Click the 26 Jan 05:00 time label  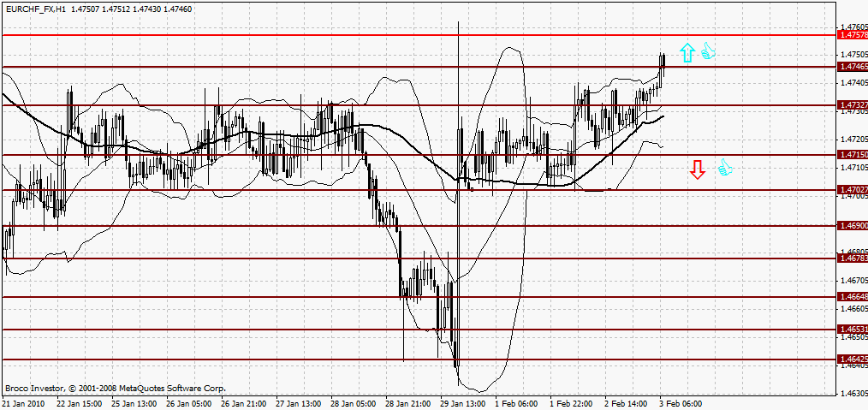(189, 404)
